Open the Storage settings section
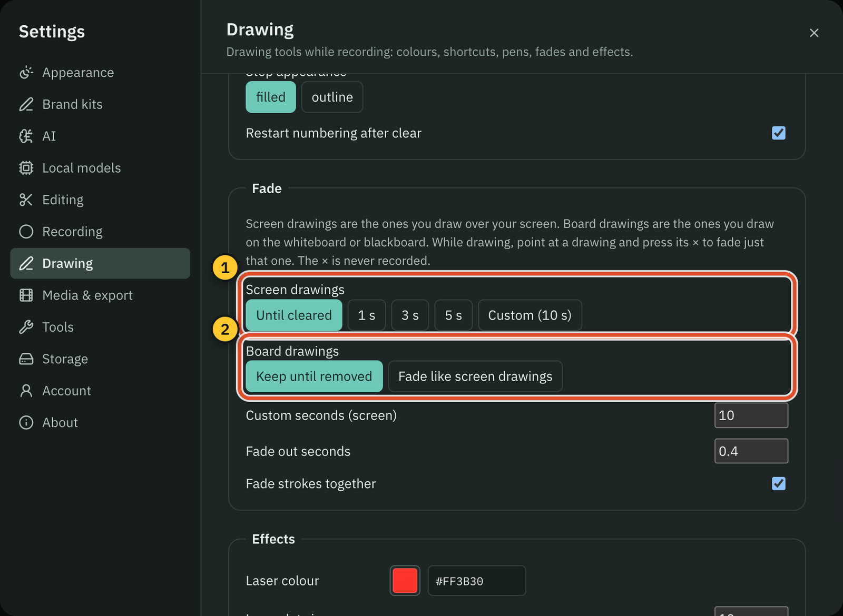The image size is (843, 616). [x=100, y=359]
